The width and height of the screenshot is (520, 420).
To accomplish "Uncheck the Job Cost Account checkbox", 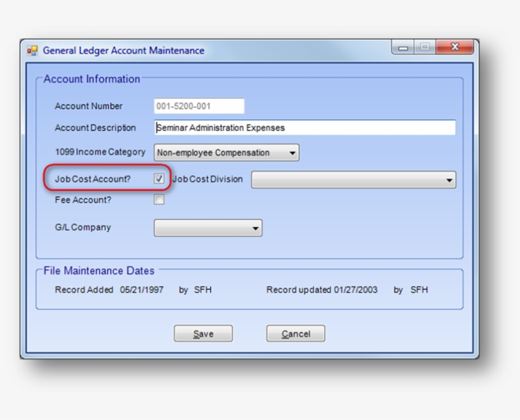I will [159, 179].
